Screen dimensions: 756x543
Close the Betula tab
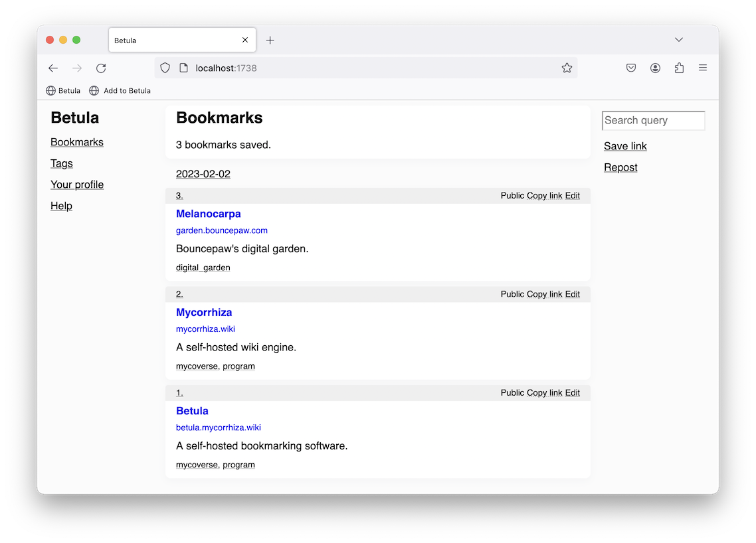coord(245,40)
